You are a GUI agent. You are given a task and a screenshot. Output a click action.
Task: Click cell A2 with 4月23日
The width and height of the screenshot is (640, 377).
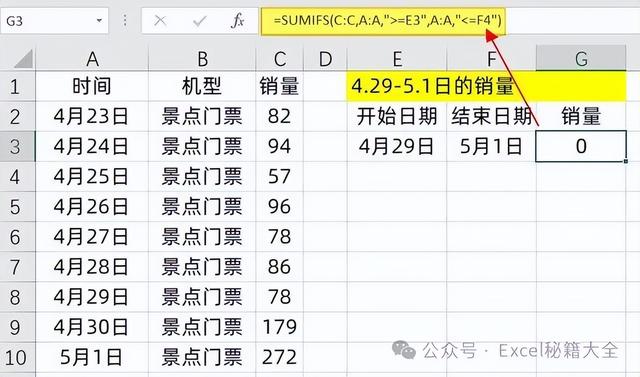[92, 117]
